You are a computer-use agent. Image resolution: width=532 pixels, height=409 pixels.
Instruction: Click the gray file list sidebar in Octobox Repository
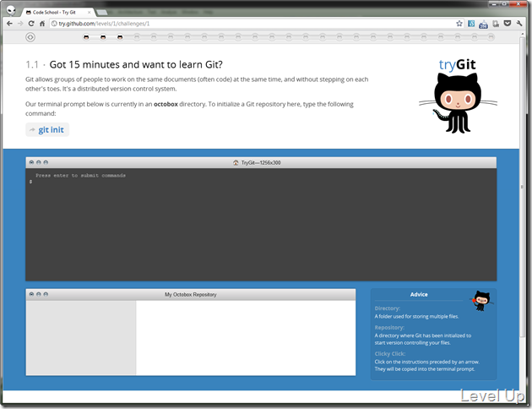(81, 338)
